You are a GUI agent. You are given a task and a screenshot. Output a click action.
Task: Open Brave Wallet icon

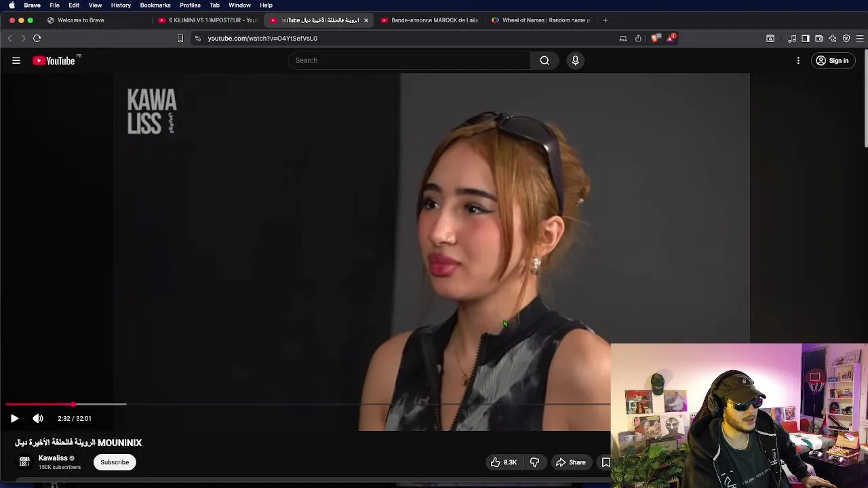(x=819, y=39)
